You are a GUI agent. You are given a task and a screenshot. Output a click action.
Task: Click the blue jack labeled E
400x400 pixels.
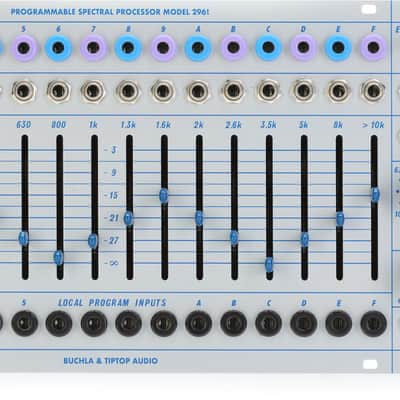tap(338, 48)
